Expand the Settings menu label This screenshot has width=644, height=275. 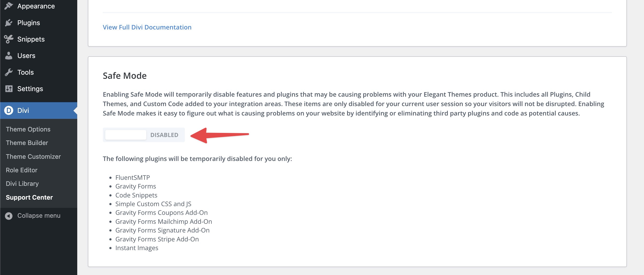[x=30, y=89]
